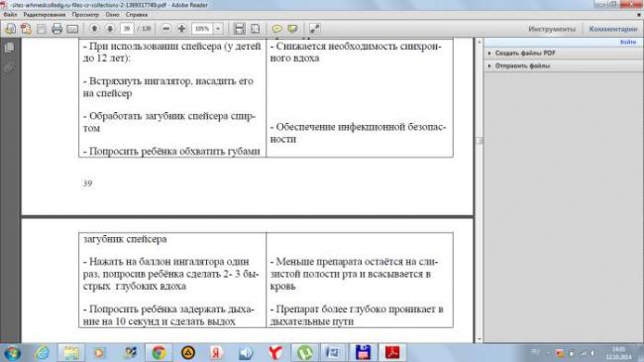Viewport: 644px width, 362px height.
Task: Switch to read mode with expand icon
Action: pyautogui.click(x=315, y=29)
